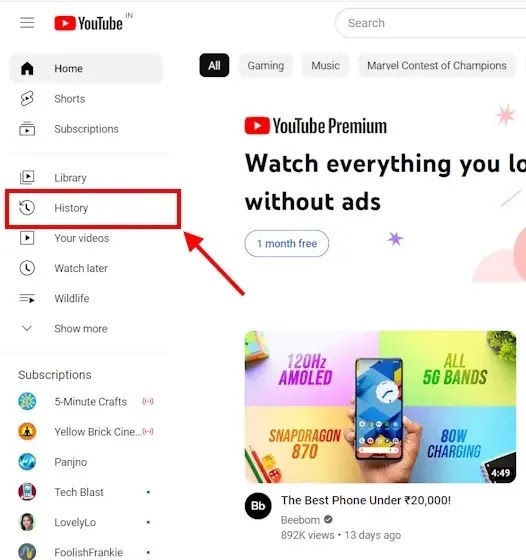526x560 pixels.
Task: Open the Wildlife playlist
Action: 86,298
